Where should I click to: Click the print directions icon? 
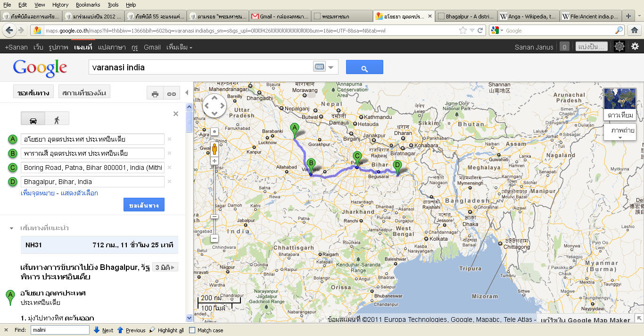coord(155,94)
